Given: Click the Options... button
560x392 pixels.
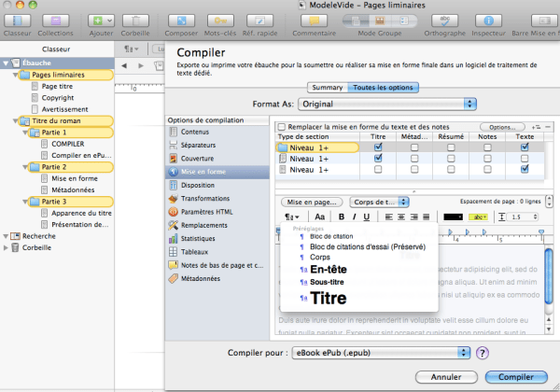Looking at the screenshot, I should (502, 127).
